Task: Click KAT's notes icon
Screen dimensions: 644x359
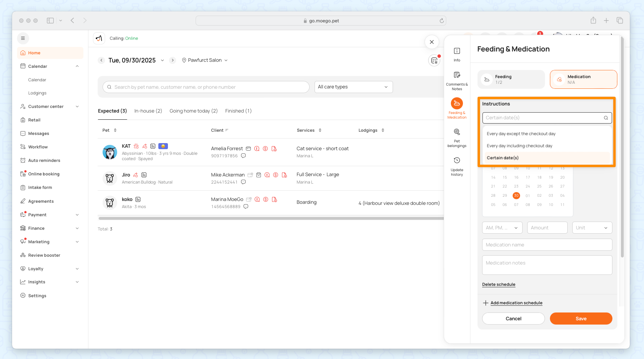Action: click(153, 146)
